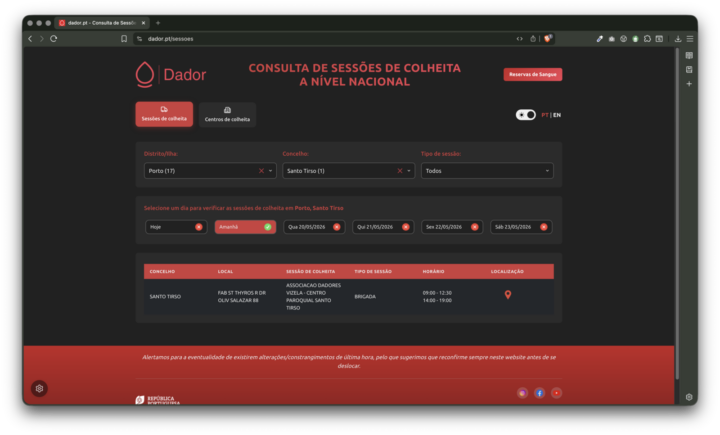The height and width of the screenshot is (435, 720).
Task: Select the Hoje day option
Action: 176,227
